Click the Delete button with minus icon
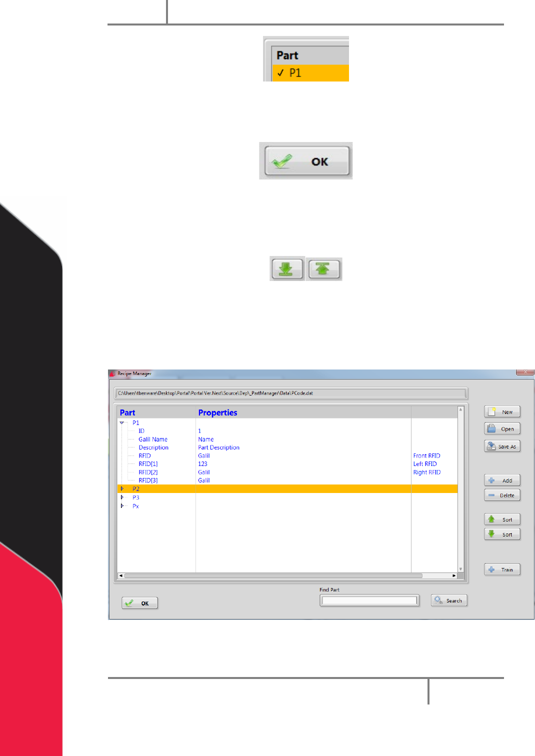The width and height of the screenshot is (535, 756). (502, 495)
